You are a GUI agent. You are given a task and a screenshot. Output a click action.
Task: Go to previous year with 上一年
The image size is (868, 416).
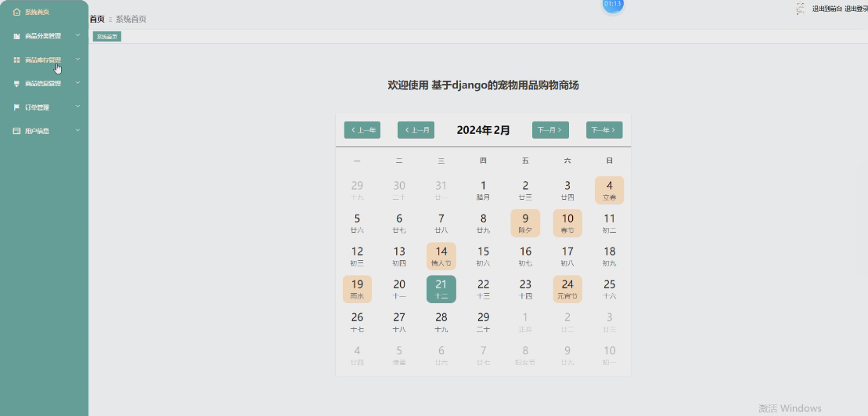pyautogui.click(x=362, y=130)
